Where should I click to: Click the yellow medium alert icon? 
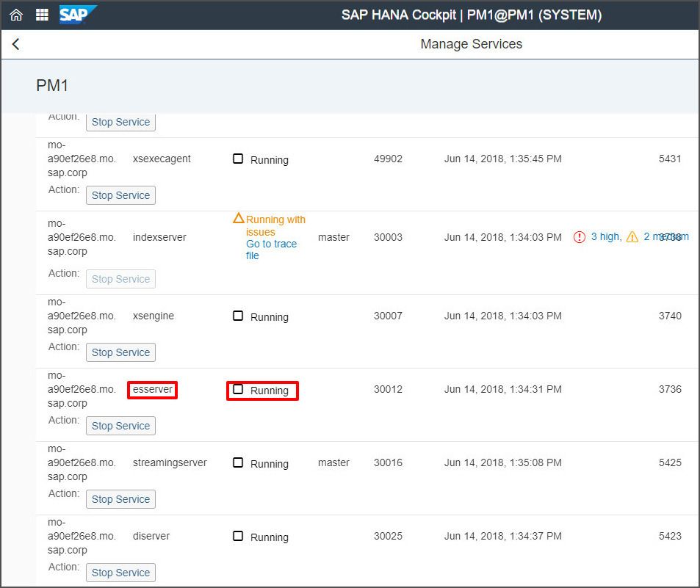click(632, 237)
